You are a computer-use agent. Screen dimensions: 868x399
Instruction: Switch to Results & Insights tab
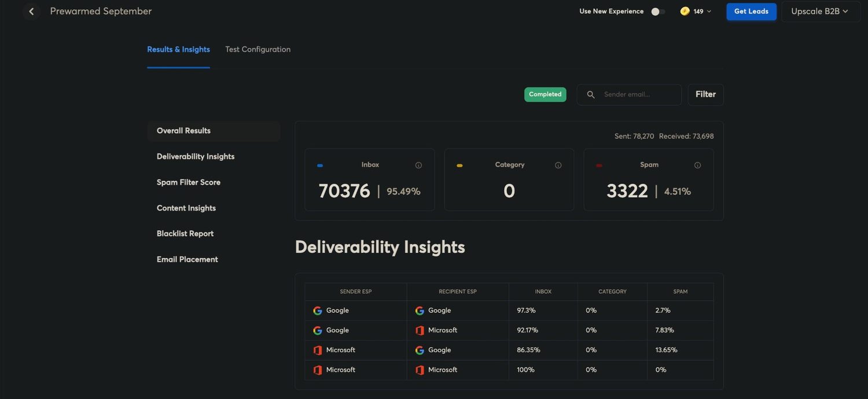[x=178, y=49]
